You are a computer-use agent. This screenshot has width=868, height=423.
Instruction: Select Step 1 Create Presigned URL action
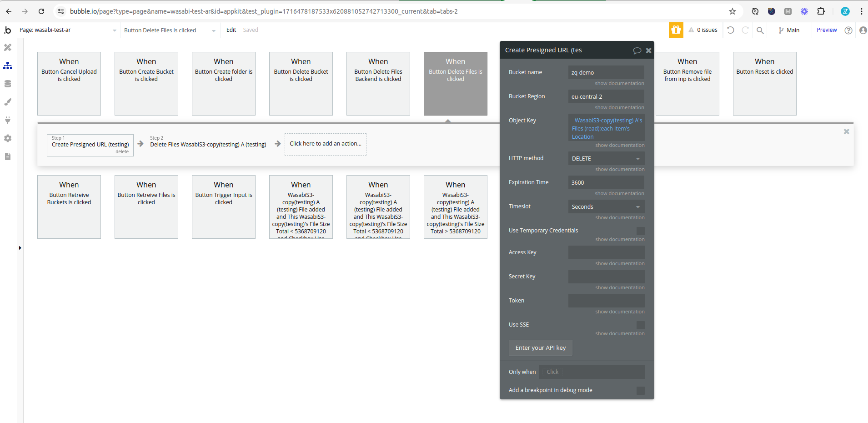coord(90,145)
